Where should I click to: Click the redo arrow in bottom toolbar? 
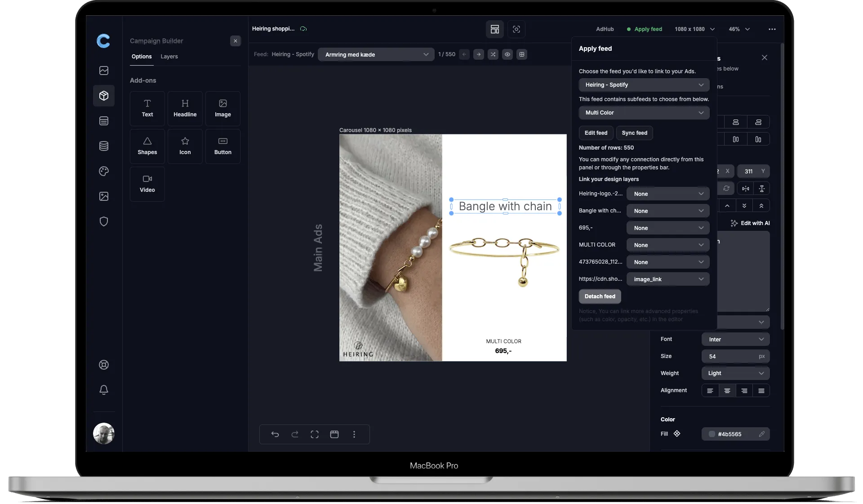(x=295, y=434)
